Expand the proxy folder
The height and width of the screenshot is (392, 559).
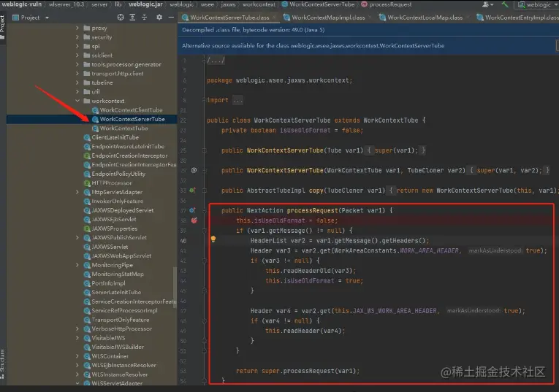[77, 28]
